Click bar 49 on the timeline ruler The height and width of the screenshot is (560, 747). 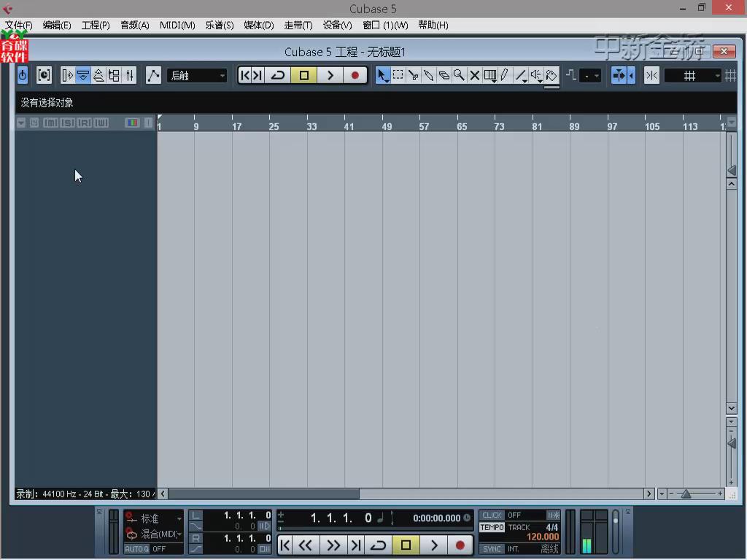point(387,126)
